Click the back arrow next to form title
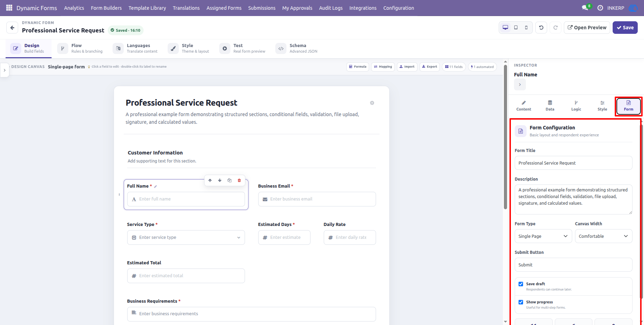Screen dimensions: 644x325 tap(12, 28)
